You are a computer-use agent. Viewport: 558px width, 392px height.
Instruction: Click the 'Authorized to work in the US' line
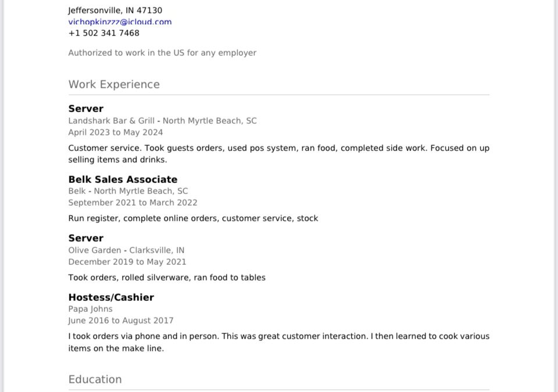(162, 53)
